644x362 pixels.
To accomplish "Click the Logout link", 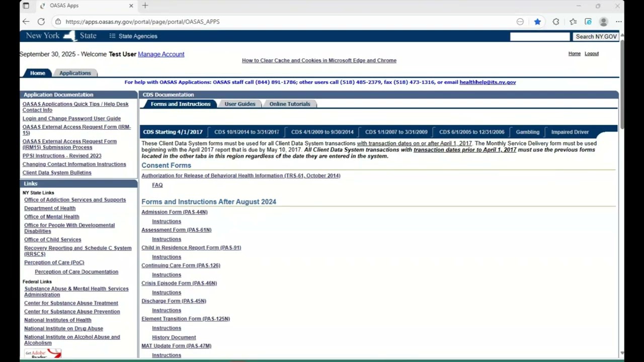I will [x=592, y=54].
